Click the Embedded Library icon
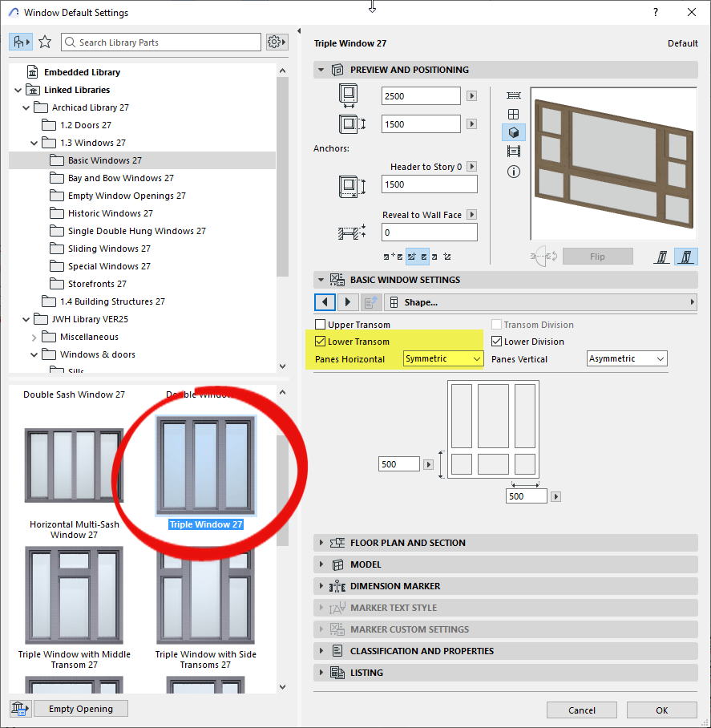711x728 pixels. (33, 72)
